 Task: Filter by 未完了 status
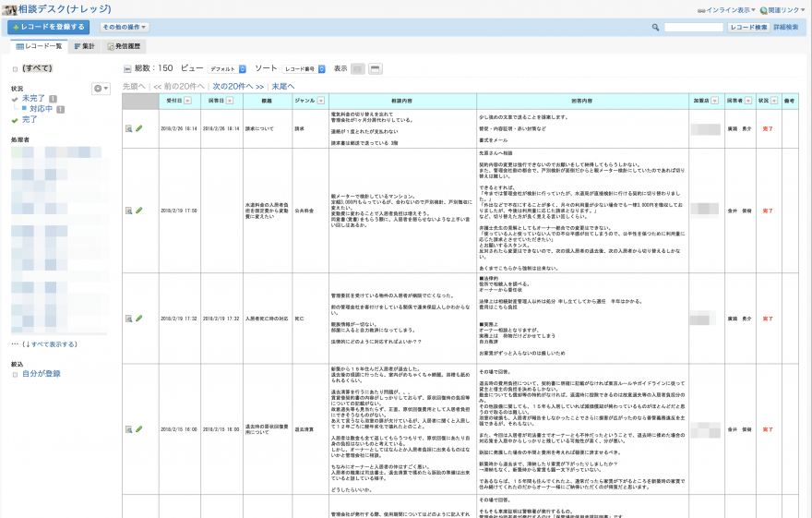33,98
